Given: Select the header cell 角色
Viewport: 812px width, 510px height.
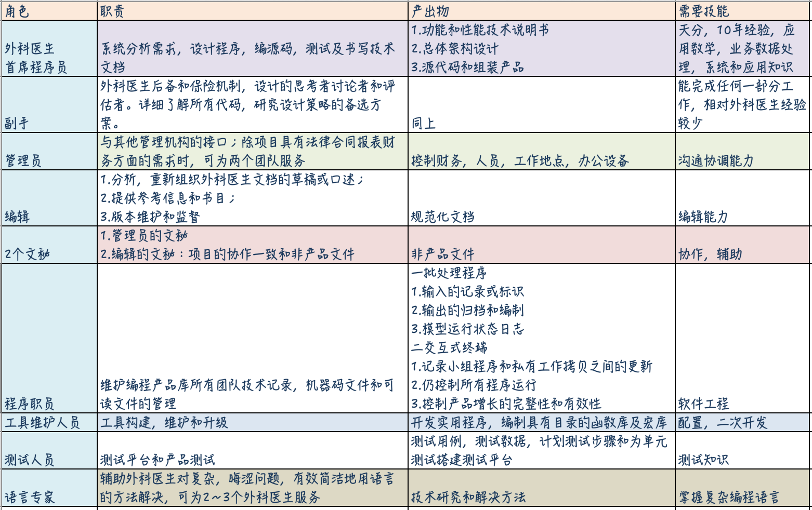Looking at the screenshot, I should [49, 11].
